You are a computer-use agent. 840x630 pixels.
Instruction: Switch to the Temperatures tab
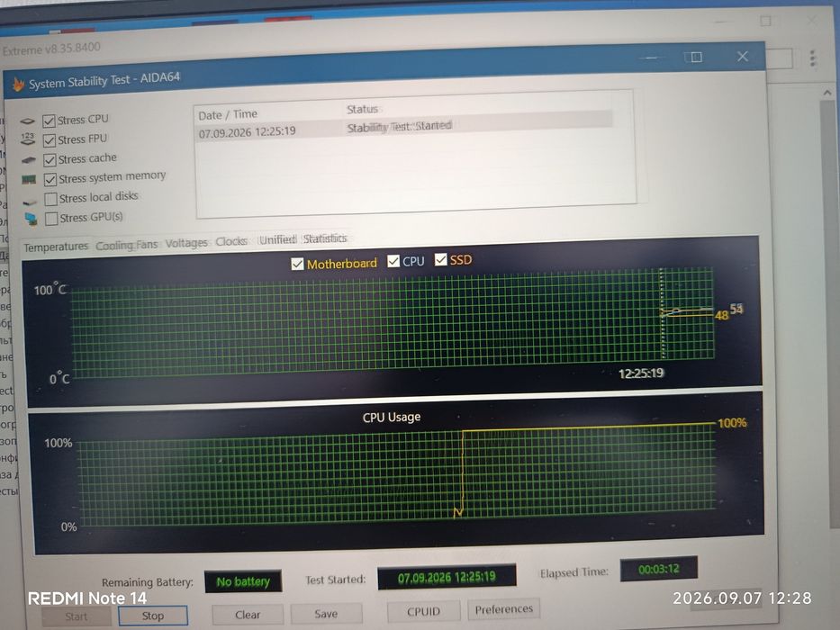pyautogui.click(x=56, y=247)
